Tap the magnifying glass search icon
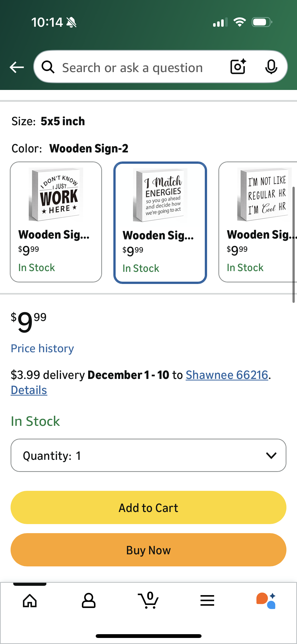The image size is (297, 644). tap(49, 67)
